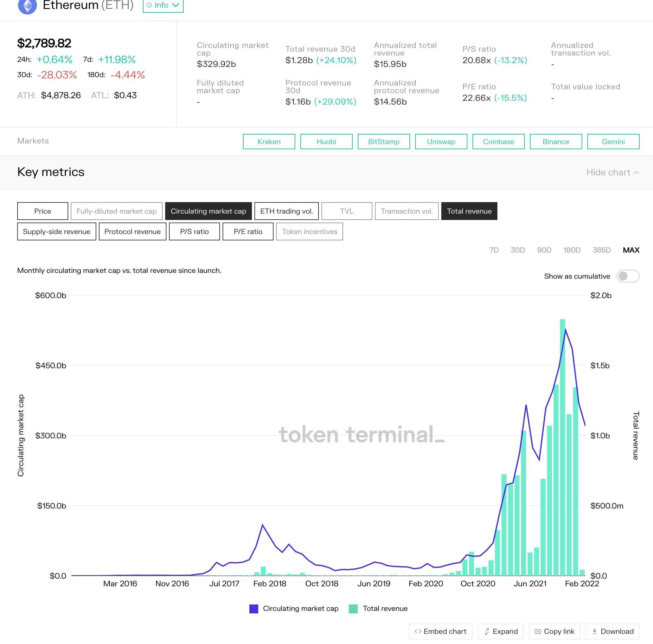This screenshot has height=644, width=653.
Task: Click Annualized protocol revenue value $14.56b
Action: [x=390, y=102]
